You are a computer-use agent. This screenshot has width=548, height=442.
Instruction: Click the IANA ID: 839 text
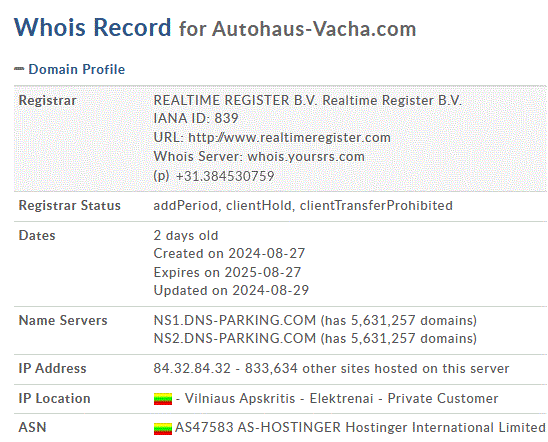coord(196,118)
